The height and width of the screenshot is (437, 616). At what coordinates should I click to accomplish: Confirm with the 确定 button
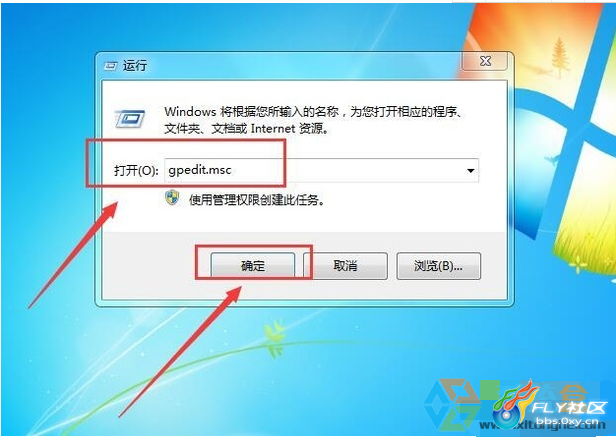tap(253, 266)
